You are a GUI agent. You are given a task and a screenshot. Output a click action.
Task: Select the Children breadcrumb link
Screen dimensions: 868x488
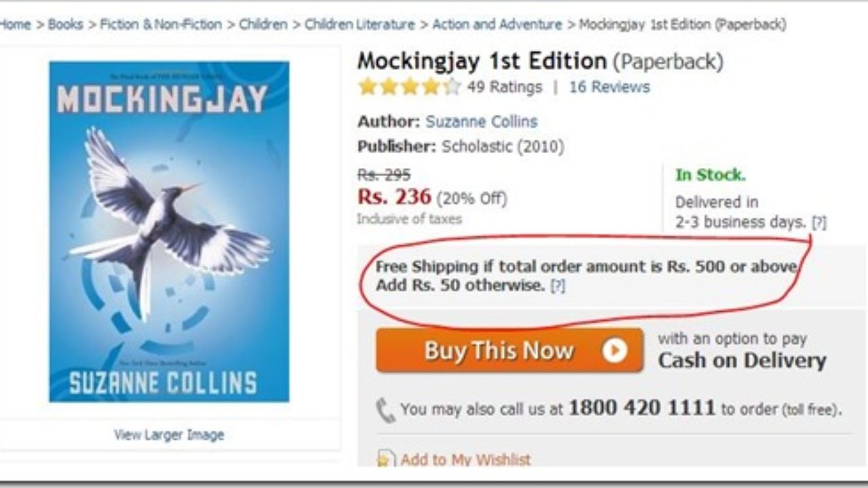point(263,24)
